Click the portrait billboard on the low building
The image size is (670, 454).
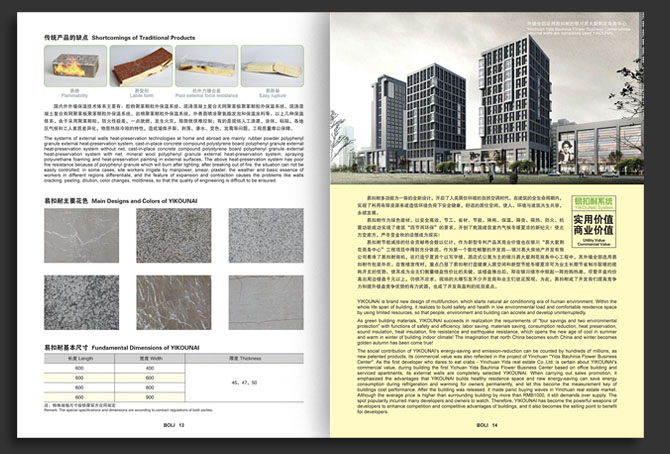pyautogui.click(x=566, y=153)
